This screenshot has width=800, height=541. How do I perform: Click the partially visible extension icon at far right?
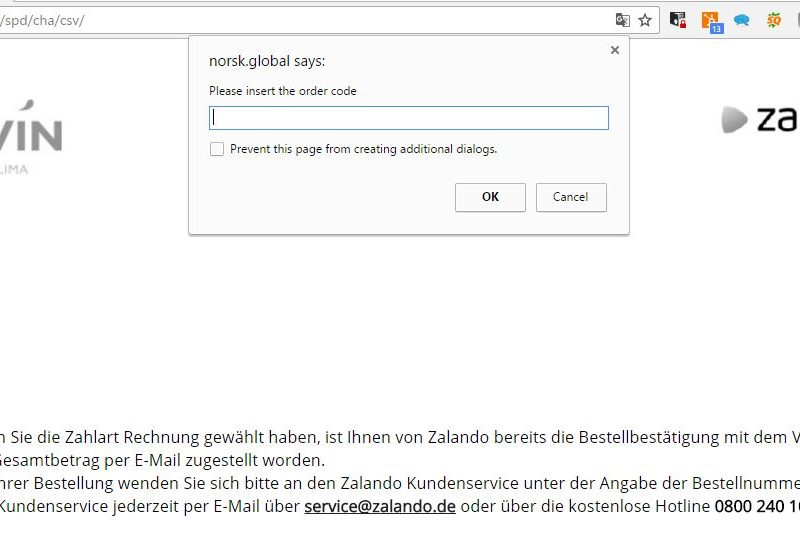(796, 20)
